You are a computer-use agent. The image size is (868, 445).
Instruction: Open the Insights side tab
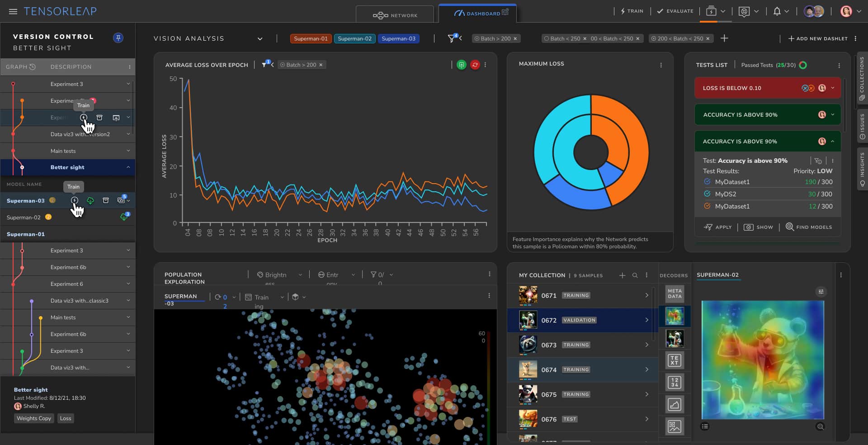point(862,169)
